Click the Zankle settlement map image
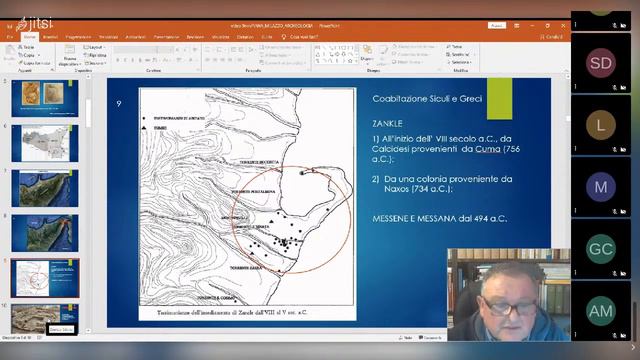This screenshot has width=640, height=360. [247, 204]
